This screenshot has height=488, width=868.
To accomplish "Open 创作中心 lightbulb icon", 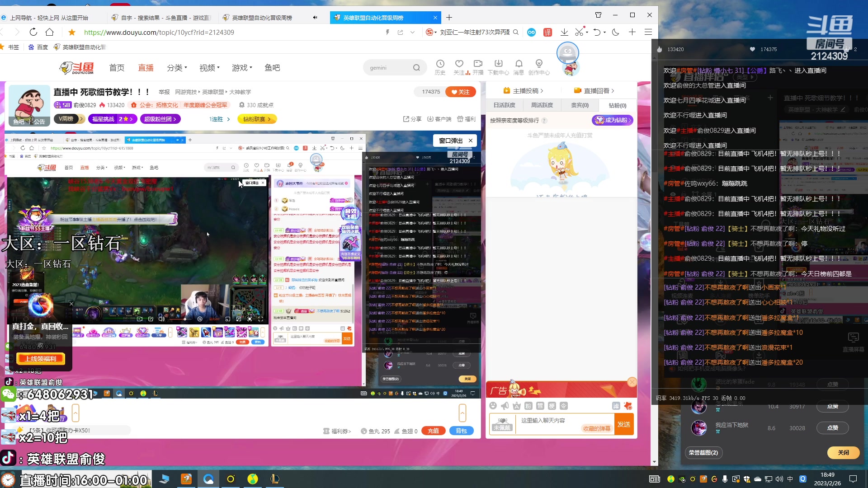I will [539, 67].
